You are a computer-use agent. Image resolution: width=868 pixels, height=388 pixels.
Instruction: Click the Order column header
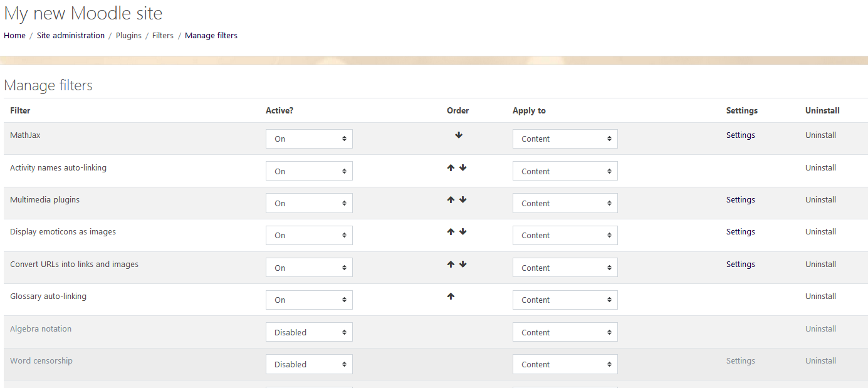click(458, 110)
